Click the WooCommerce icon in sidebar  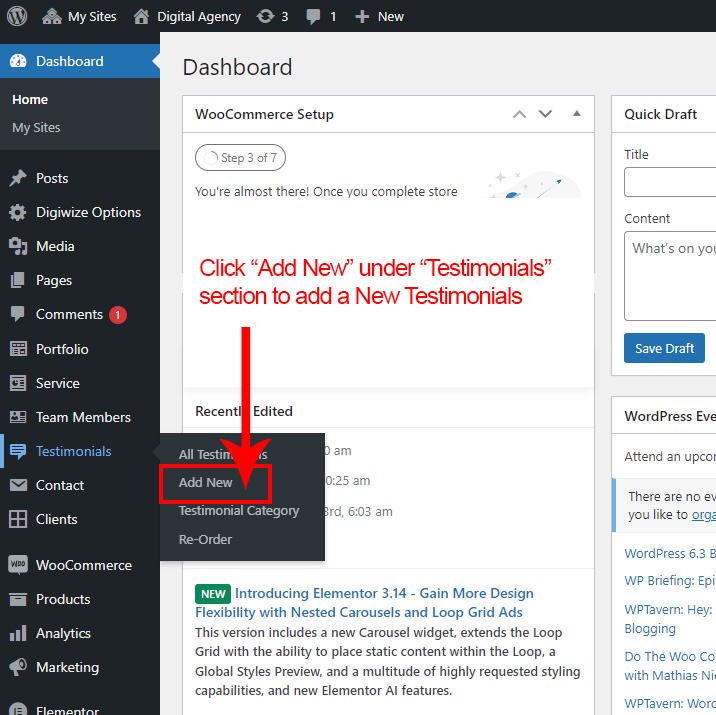pyautogui.click(x=18, y=565)
